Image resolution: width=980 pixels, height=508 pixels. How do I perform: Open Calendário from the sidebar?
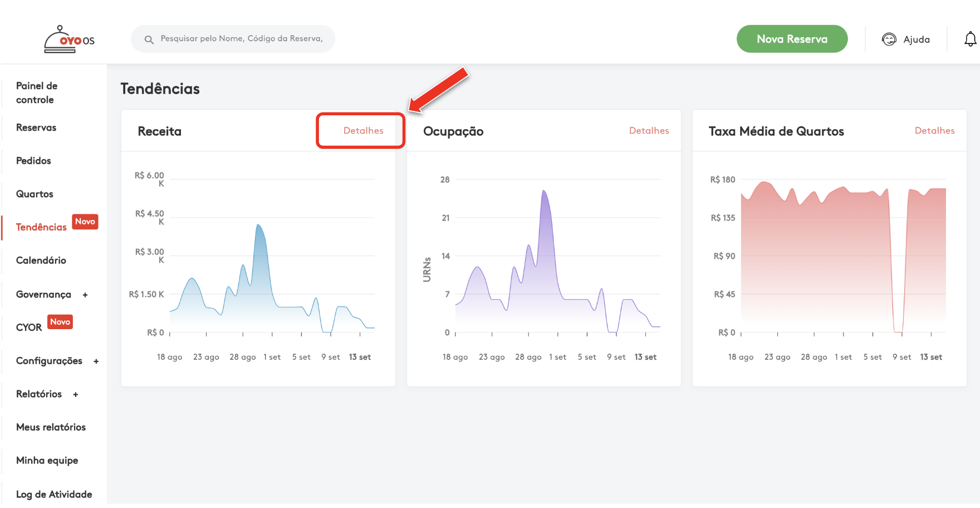point(41,260)
